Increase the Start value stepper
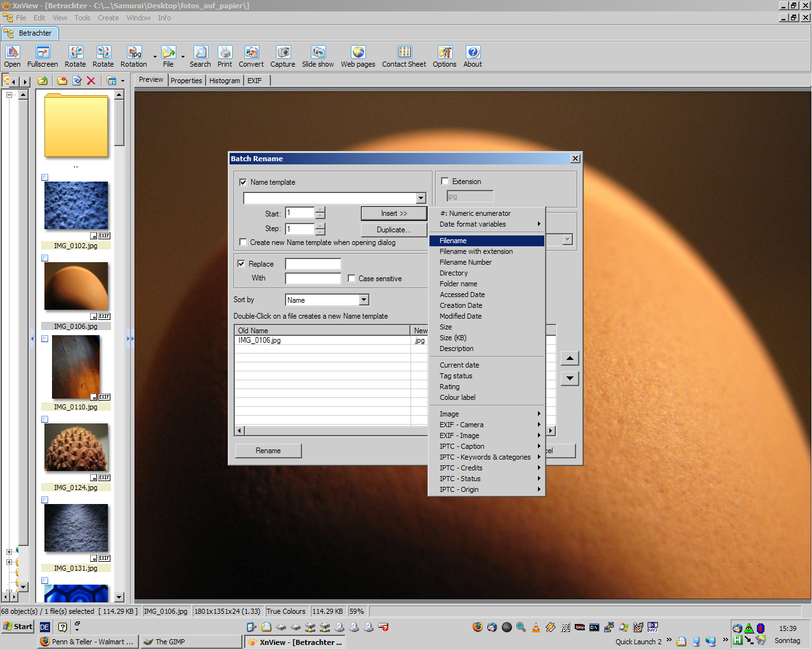The image size is (812, 650). click(x=320, y=210)
